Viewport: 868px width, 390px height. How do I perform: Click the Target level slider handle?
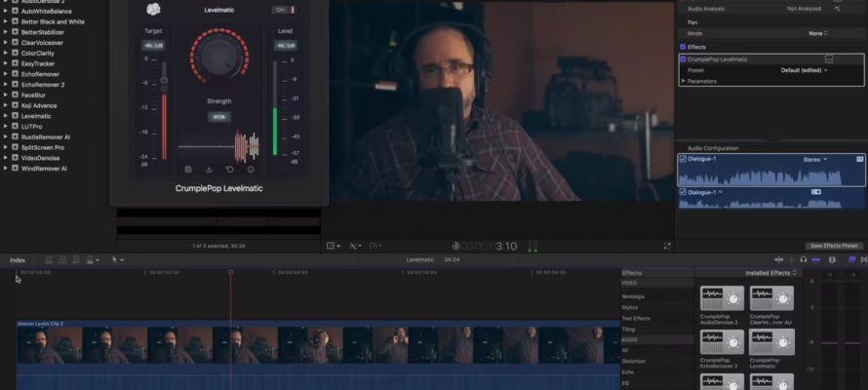click(x=164, y=81)
